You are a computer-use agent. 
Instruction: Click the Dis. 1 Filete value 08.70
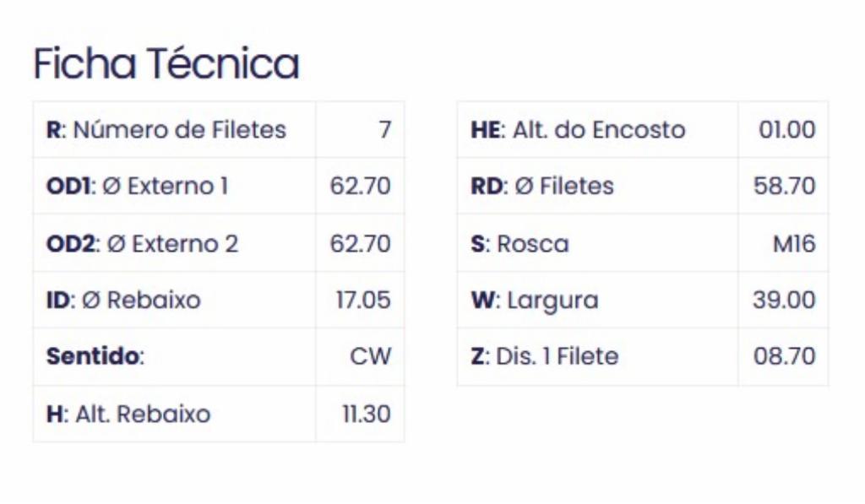pyautogui.click(x=785, y=356)
